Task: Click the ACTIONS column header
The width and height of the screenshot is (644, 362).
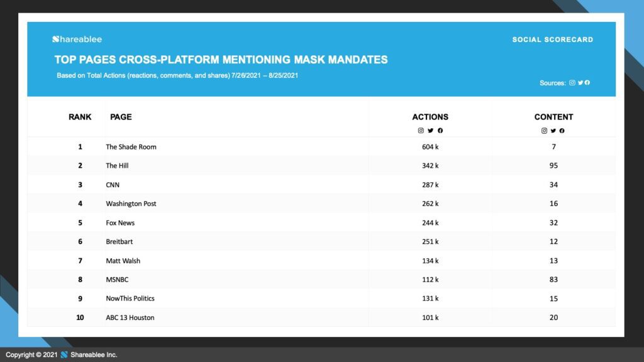Action: 430,117
